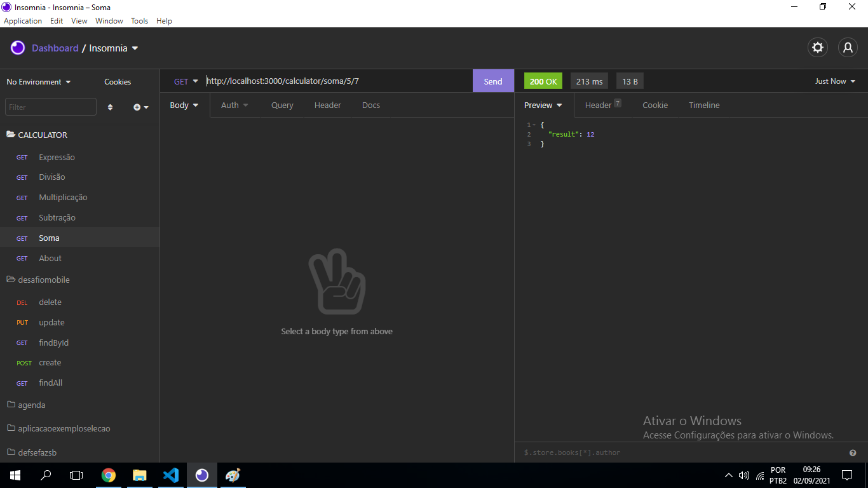Open the No Environment dropdown

click(x=39, y=82)
